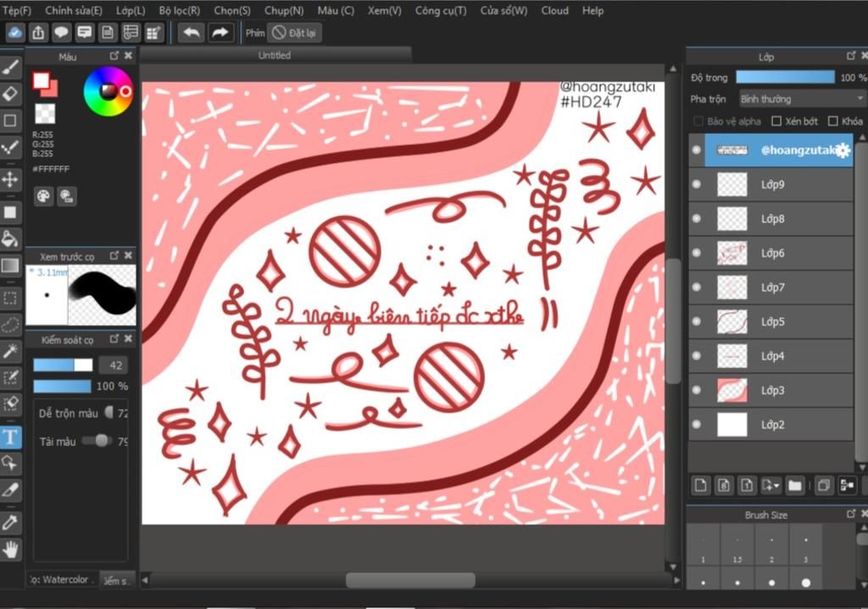Add a new 8-bit layer
The height and width of the screenshot is (609, 868).
pyautogui.click(x=724, y=485)
